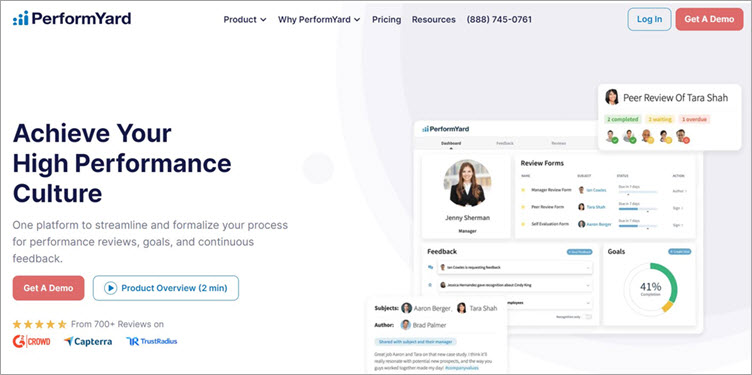Click the Log In button
This screenshot has height=375, width=752.
pyautogui.click(x=649, y=19)
